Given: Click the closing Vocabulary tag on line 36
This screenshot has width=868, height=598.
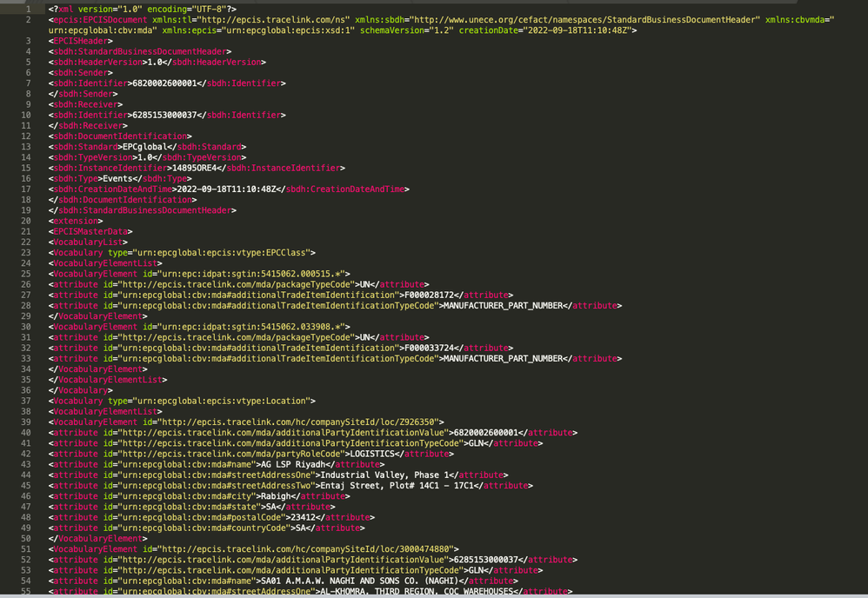Looking at the screenshot, I should (x=80, y=390).
